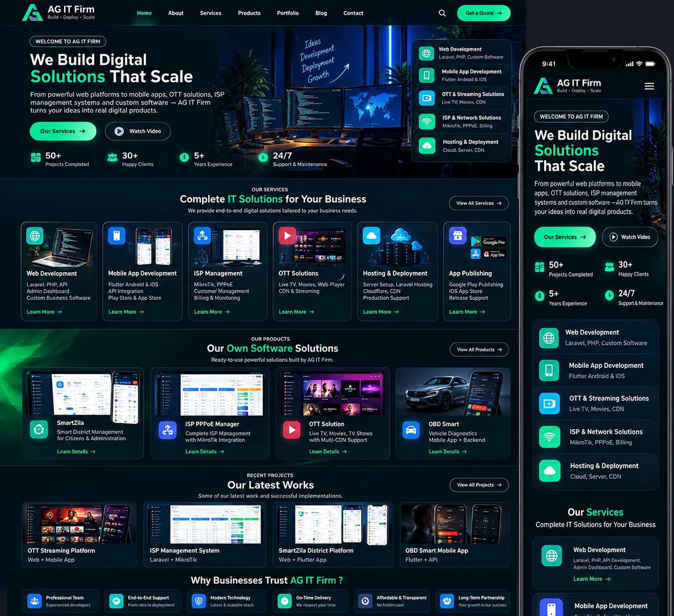Click Learn More under App Publishing
Image resolution: width=674 pixels, height=616 pixels.
[x=467, y=312]
